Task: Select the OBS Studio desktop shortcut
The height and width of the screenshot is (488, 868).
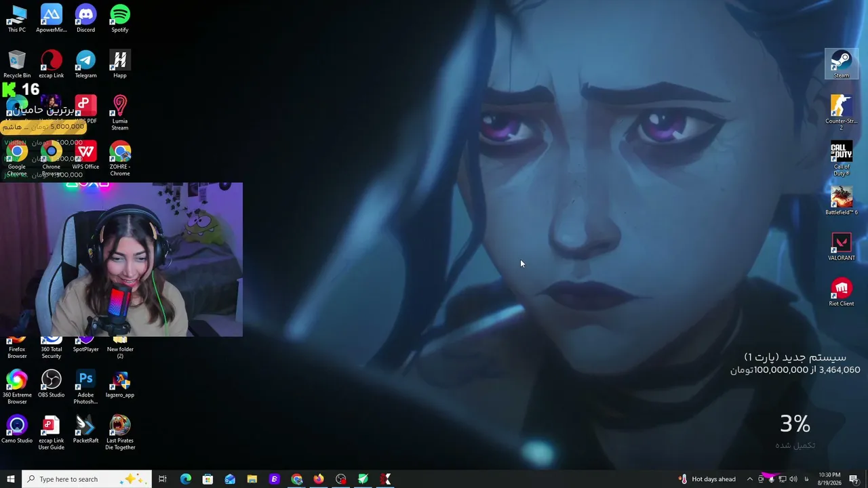Action: [x=52, y=384]
